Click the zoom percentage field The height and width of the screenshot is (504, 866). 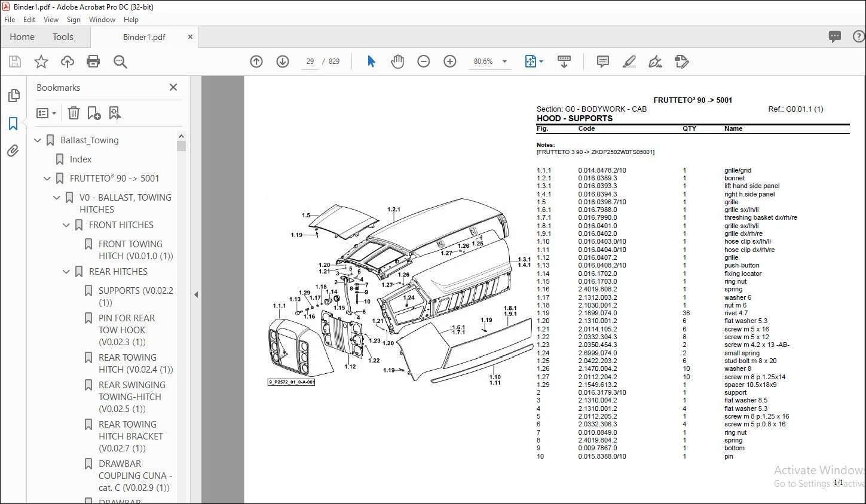484,62
